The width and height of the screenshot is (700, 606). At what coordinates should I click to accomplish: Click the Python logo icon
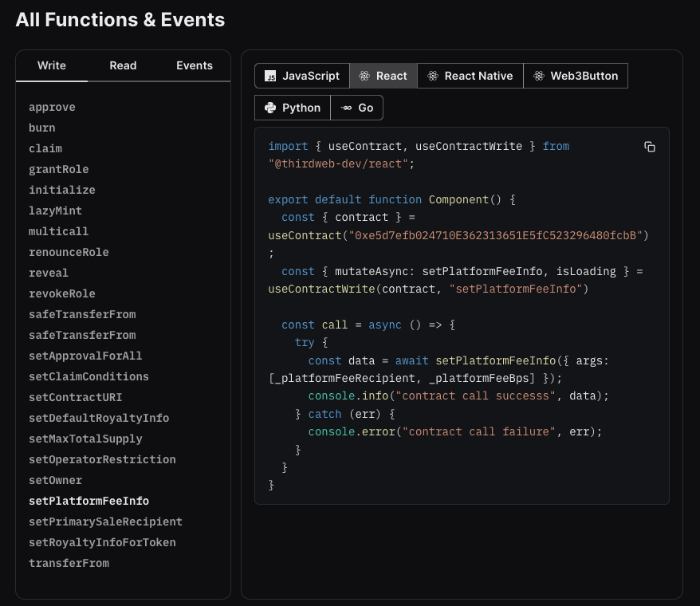point(270,108)
